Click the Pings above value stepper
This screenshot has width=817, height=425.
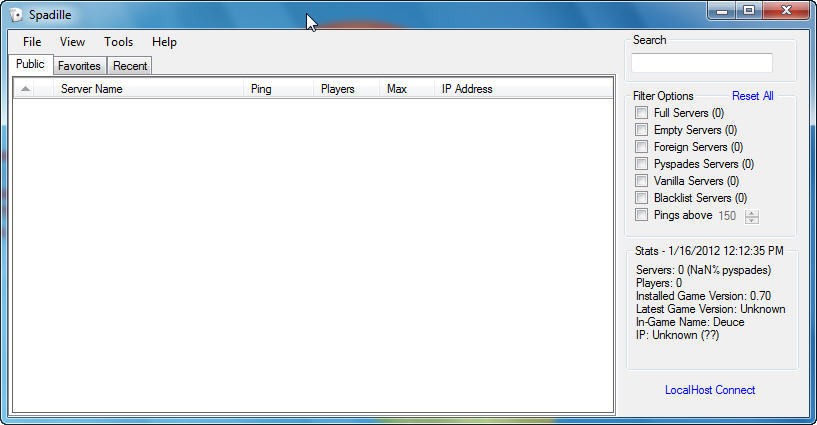[751, 216]
